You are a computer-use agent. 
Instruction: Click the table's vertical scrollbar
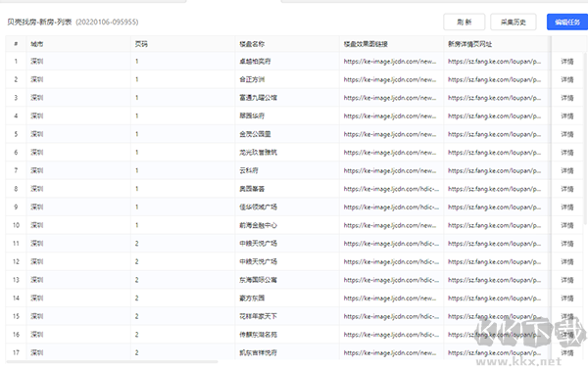[x=585, y=139]
